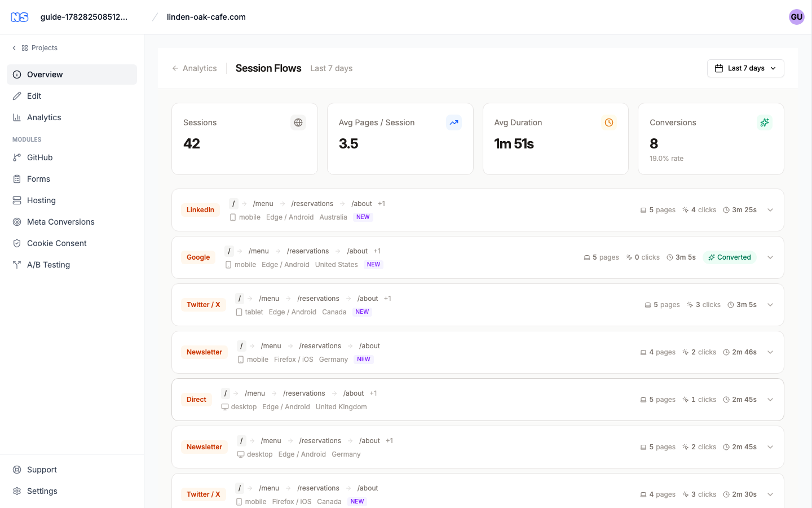Click the guide-178282508512... workspace name
812x508 pixels.
(84, 17)
